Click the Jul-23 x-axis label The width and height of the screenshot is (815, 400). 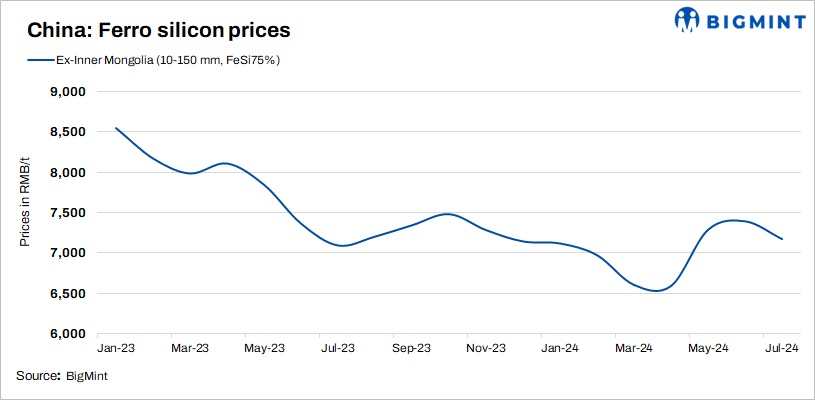(337, 349)
